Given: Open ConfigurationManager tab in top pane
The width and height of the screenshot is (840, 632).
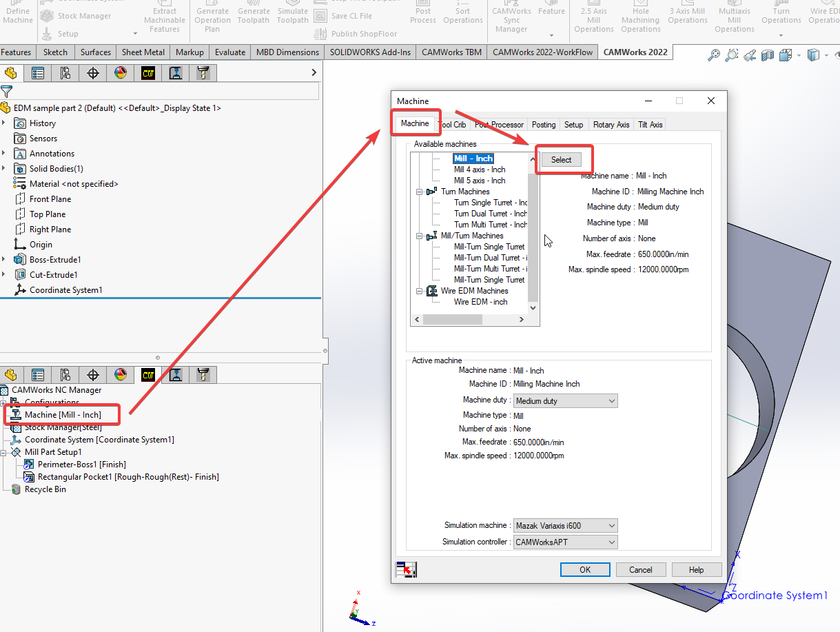Looking at the screenshot, I should pyautogui.click(x=65, y=72).
